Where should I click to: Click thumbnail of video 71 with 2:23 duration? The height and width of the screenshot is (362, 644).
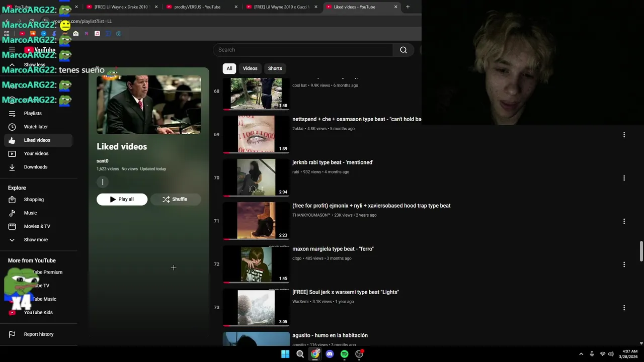point(256,221)
